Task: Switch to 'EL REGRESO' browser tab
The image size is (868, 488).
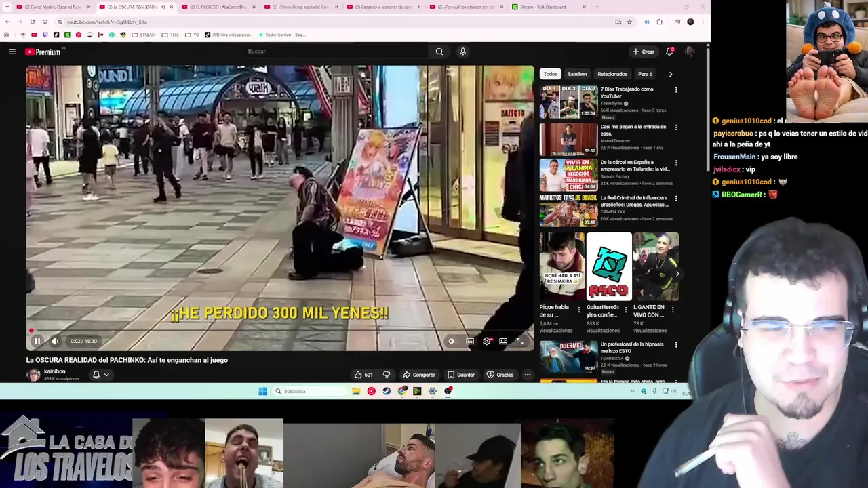Action: point(217,7)
